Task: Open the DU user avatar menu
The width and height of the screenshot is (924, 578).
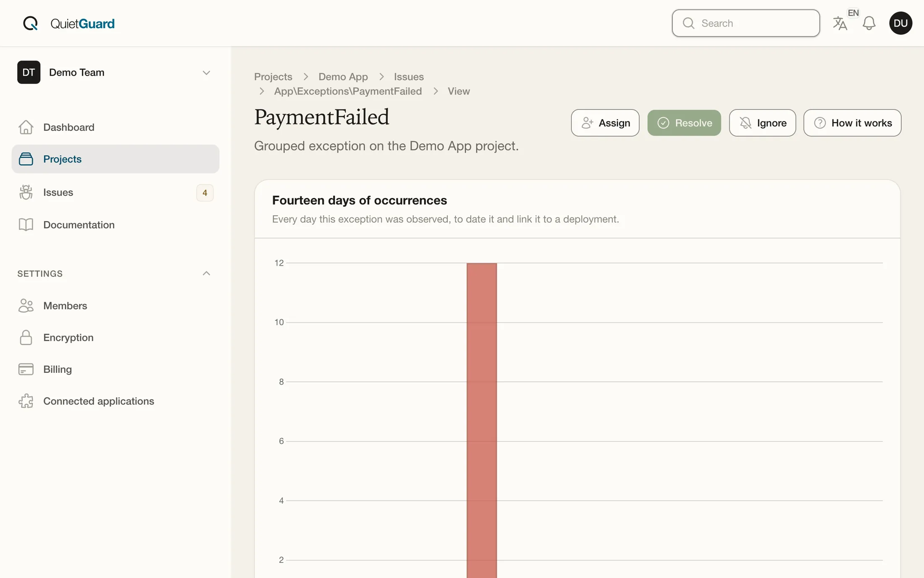Action: click(900, 23)
